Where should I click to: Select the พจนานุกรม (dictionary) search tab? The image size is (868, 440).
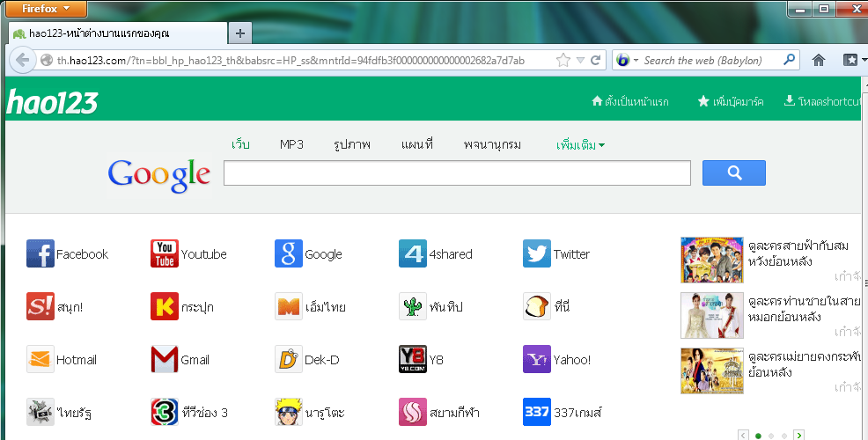(492, 145)
